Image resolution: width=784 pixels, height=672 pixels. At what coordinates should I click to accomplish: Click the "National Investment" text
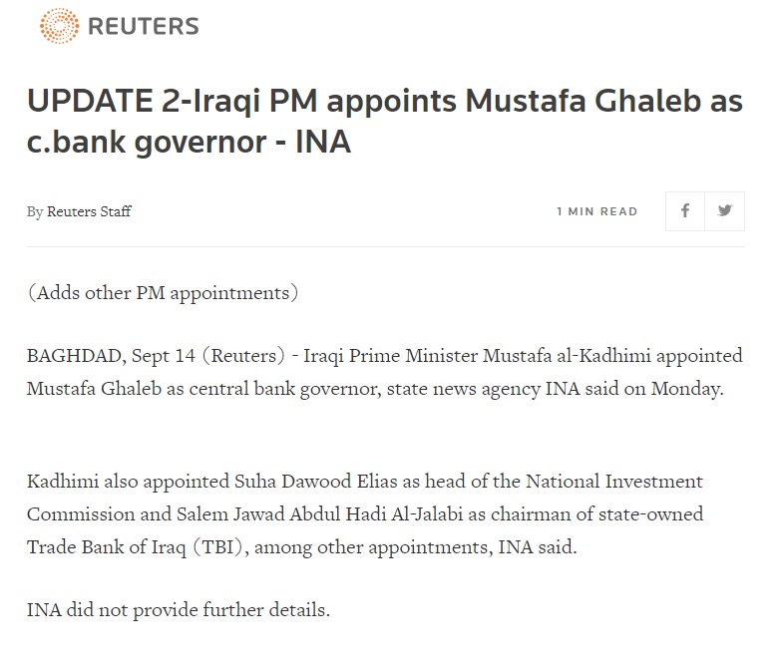coord(620,482)
